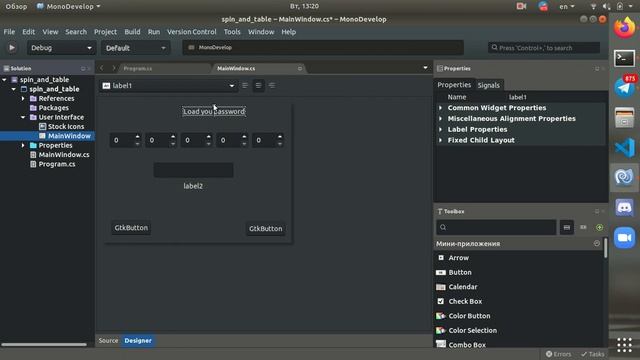This screenshot has height=360, width=640.
Task: Open the Default runtime dropdown
Action: coord(136,48)
